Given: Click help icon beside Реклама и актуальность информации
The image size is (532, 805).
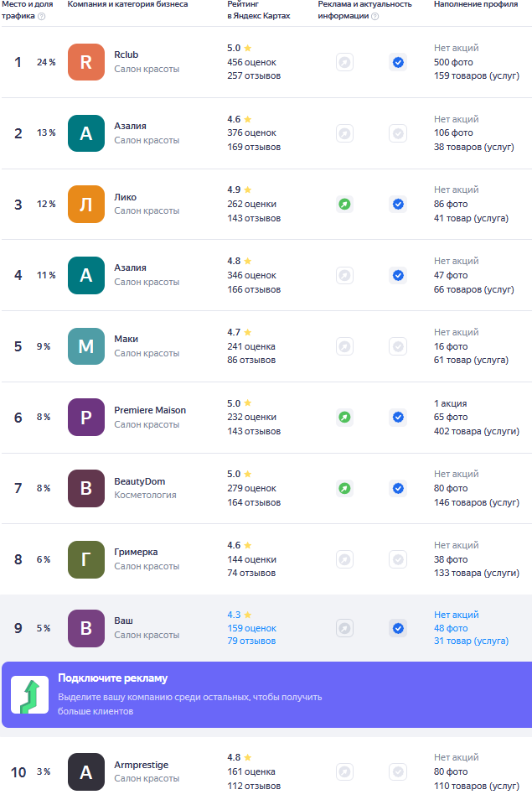Looking at the screenshot, I should pos(374,16).
